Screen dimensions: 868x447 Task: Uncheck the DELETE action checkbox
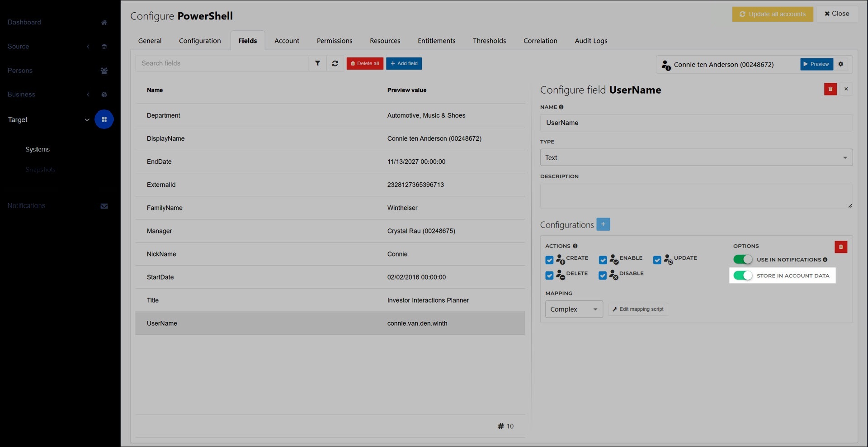tap(549, 276)
